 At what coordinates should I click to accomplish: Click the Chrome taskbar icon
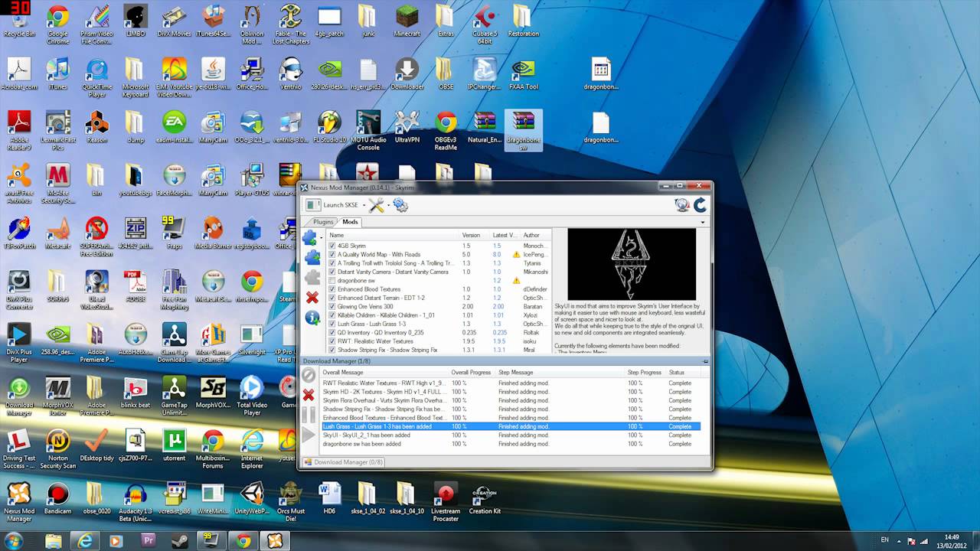[243, 541]
